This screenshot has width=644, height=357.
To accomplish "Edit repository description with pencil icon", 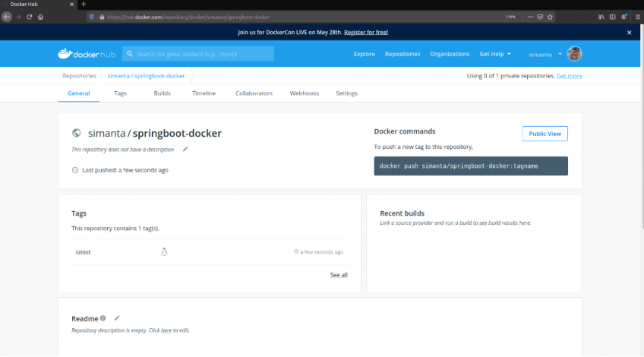I will (185, 149).
